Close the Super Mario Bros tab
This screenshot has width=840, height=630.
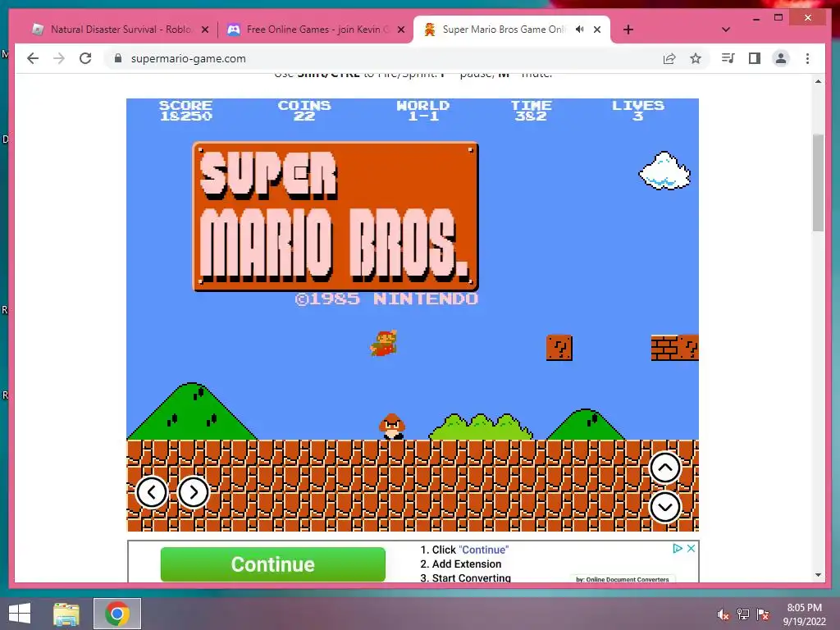click(x=597, y=30)
